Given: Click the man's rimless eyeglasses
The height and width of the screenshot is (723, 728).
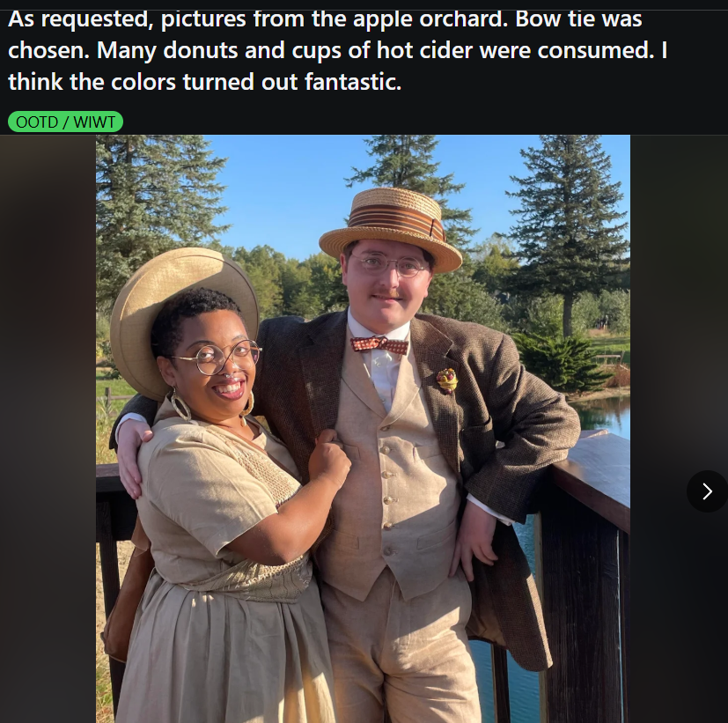Looking at the screenshot, I should [391, 265].
